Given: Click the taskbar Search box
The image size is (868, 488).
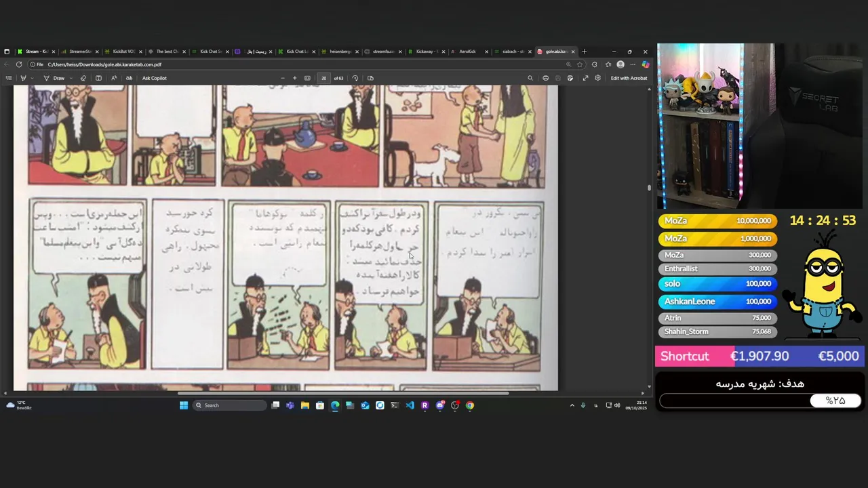Looking at the screenshot, I should pos(230,405).
